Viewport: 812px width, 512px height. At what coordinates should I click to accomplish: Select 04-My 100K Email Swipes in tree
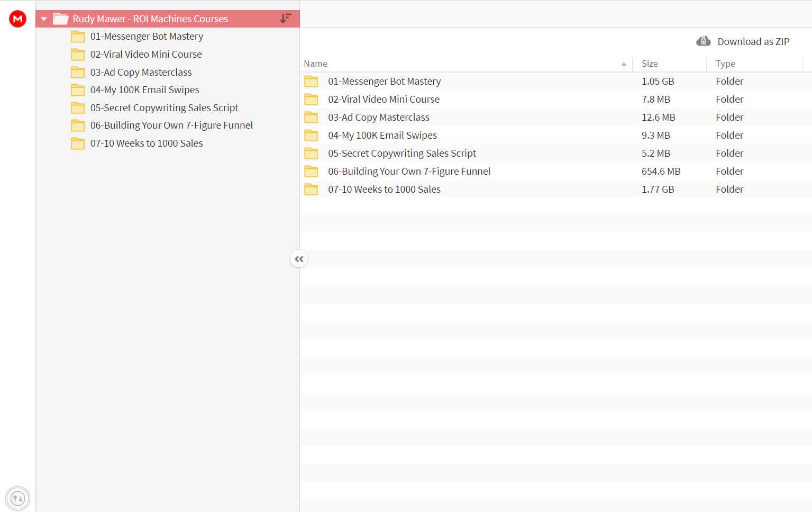pyautogui.click(x=144, y=90)
